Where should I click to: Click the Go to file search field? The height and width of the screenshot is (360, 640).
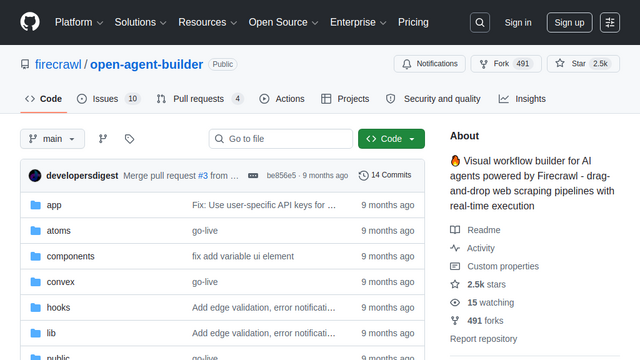coord(281,139)
